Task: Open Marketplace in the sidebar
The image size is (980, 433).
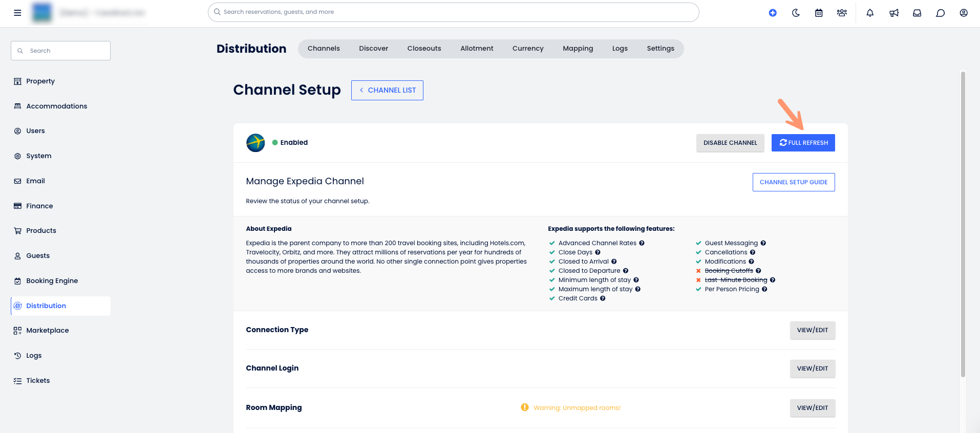Action: coord(60,331)
